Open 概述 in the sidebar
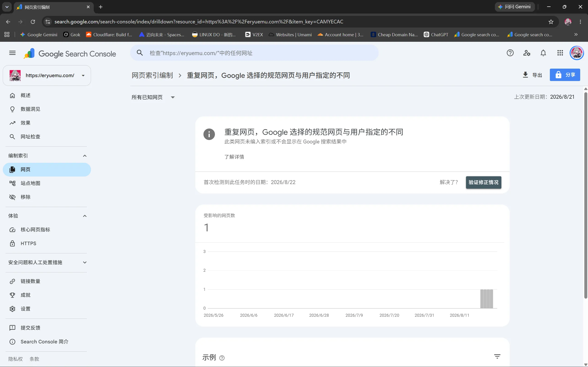 47,95
